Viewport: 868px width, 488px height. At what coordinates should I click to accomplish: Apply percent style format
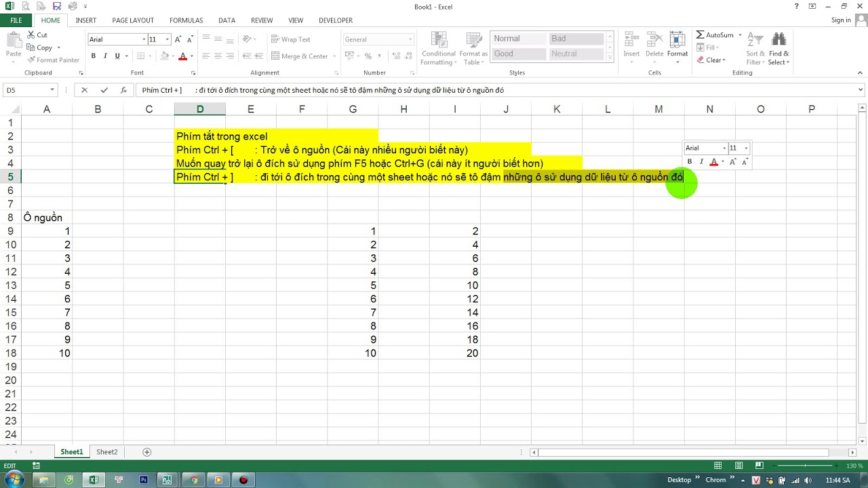(368, 56)
